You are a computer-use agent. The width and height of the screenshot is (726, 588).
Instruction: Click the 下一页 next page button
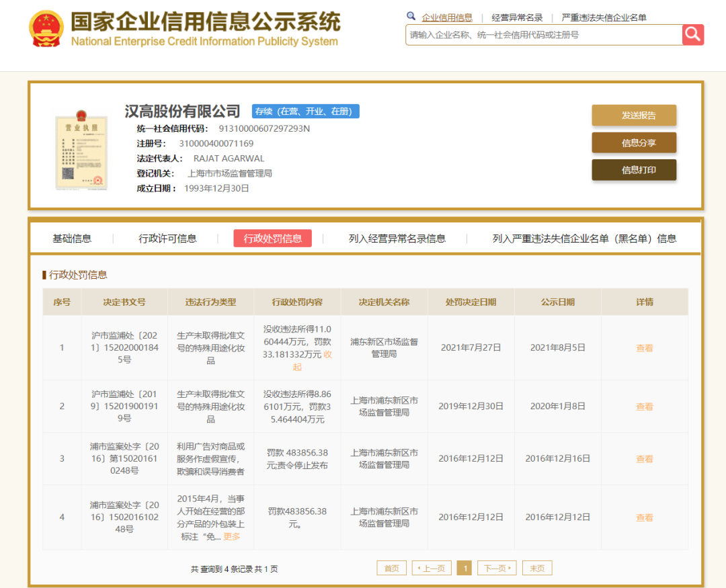click(x=497, y=568)
